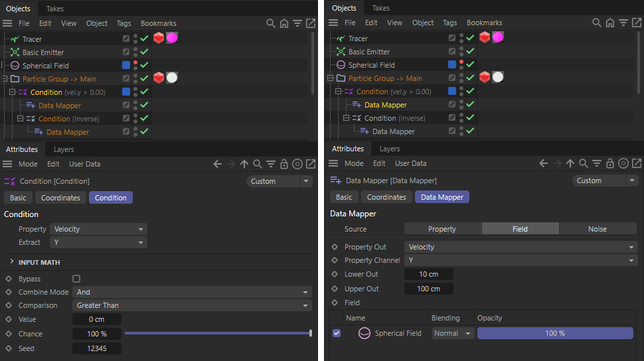The height and width of the screenshot is (361, 644).
Task: Click magenta material tag on left Tracer row
Action: click(x=172, y=38)
